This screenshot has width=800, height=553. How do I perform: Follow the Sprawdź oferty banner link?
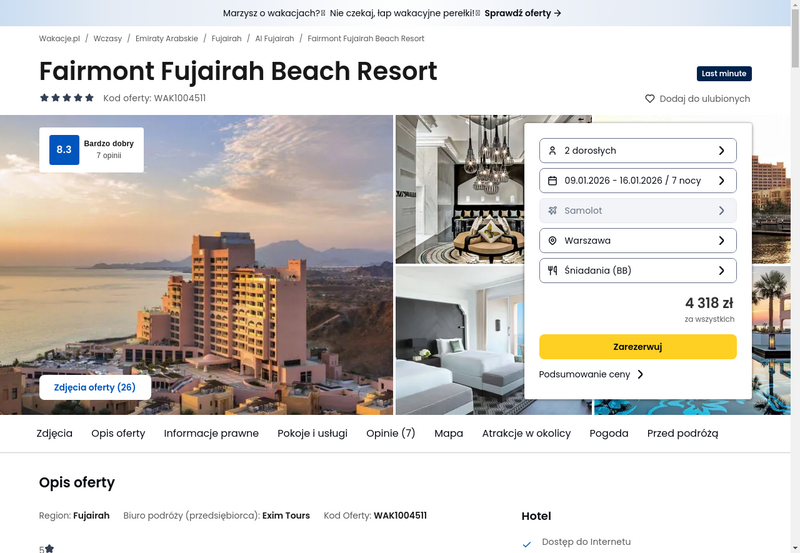523,13
